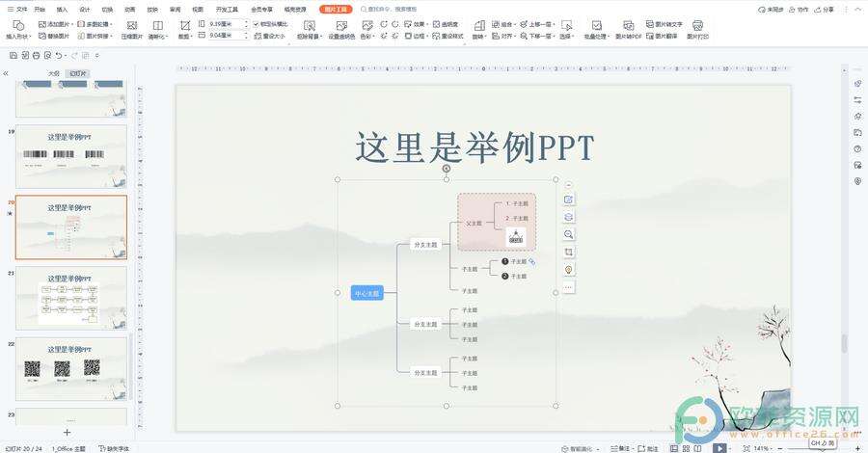Screen dimensions: 868x453
Task: Click the more options ellipsis in floating toolbar
Action: click(x=568, y=287)
